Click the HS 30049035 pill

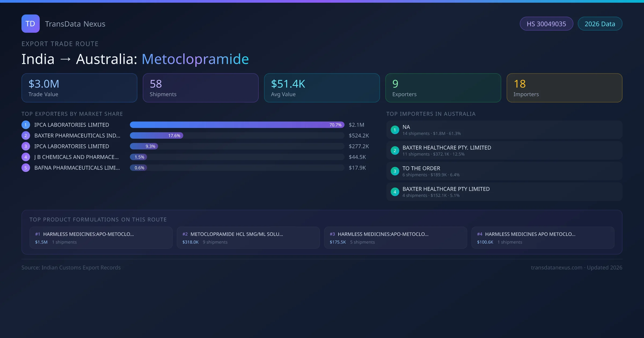click(x=546, y=24)
